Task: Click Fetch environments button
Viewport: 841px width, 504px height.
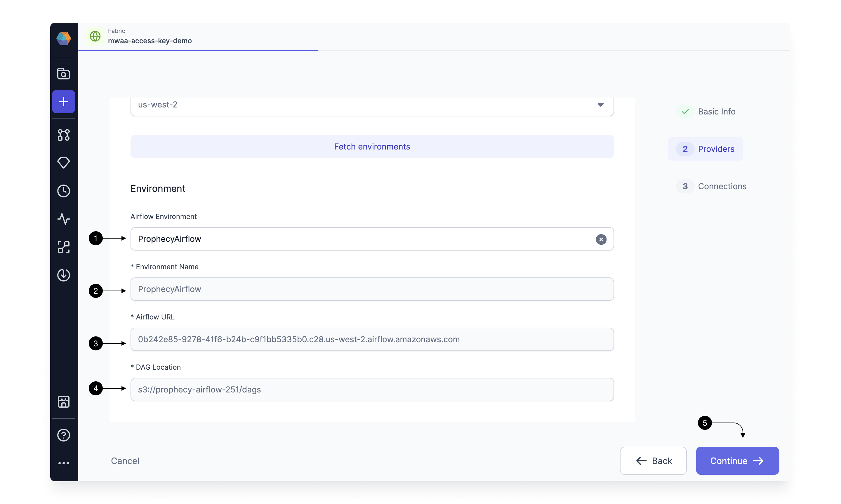Action: pyautogui.click(x=372, y=147)
